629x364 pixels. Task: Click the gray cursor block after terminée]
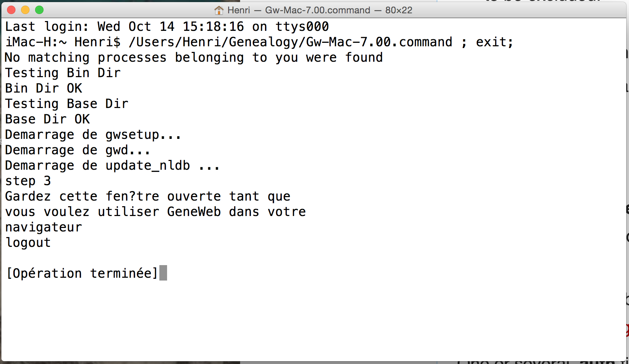pos(163,273)
